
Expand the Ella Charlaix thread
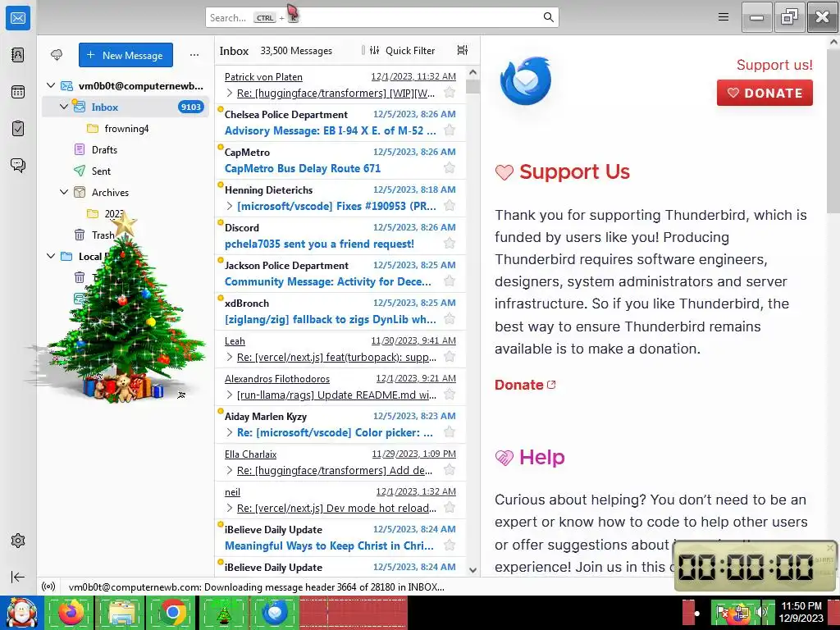(x=230, y=470)
